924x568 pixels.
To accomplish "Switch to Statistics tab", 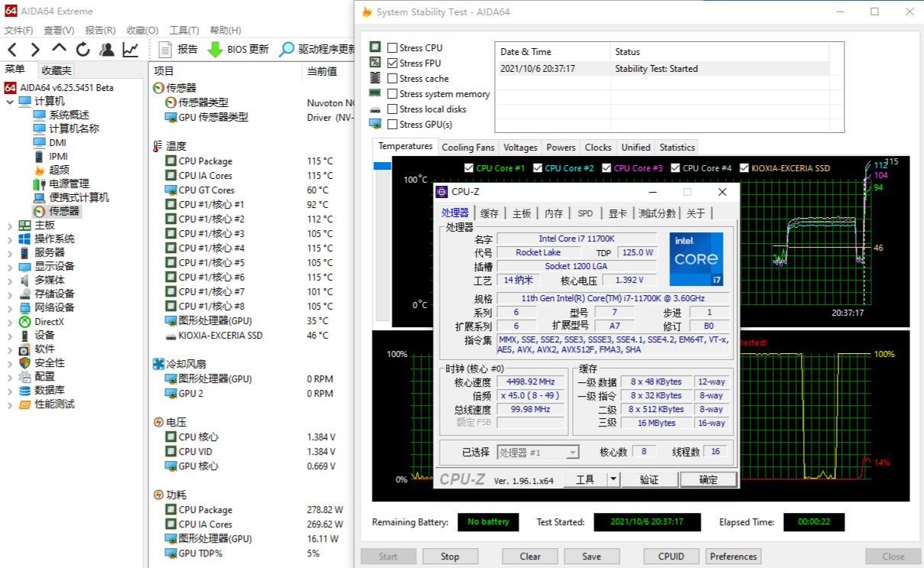I will 677,148.
